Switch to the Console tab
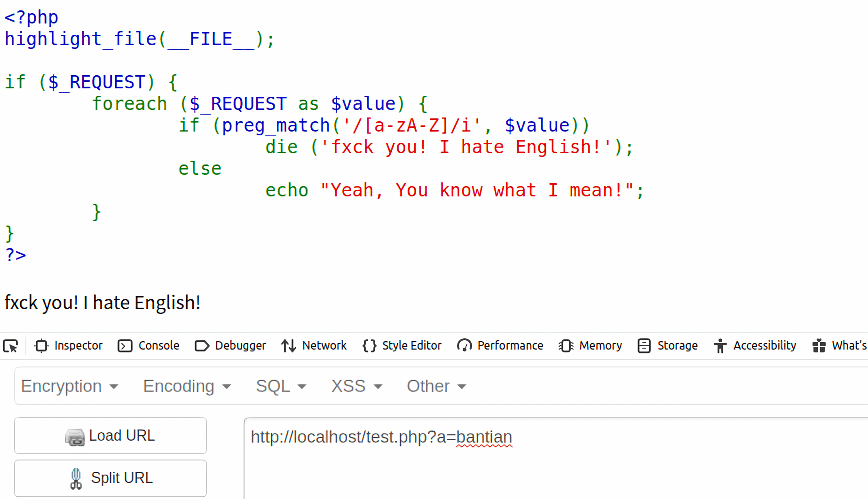Image resolution: width=868 pixels, height=499 pixels. 149,346
